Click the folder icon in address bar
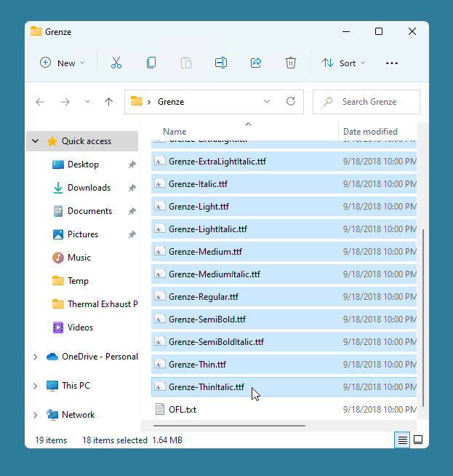453x476 pixels. [x=137, y=101]
